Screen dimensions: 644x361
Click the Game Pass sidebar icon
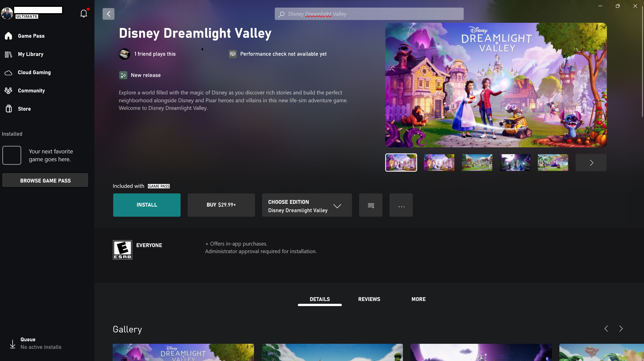pos(9,36)
